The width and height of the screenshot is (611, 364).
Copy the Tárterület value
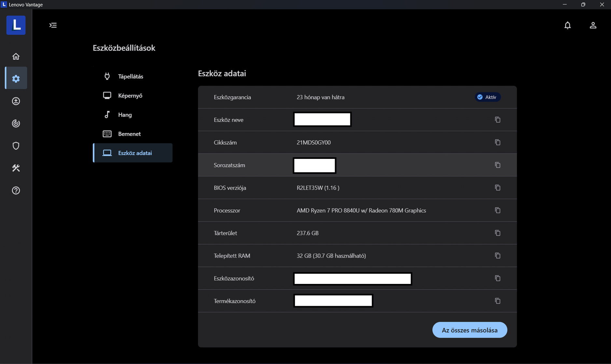pos(497,233)
